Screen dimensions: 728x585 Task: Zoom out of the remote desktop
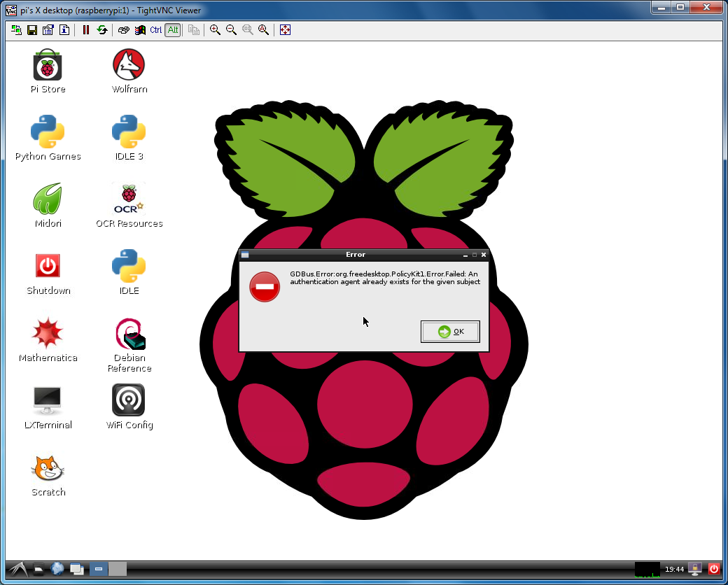[x=231, y=30]
